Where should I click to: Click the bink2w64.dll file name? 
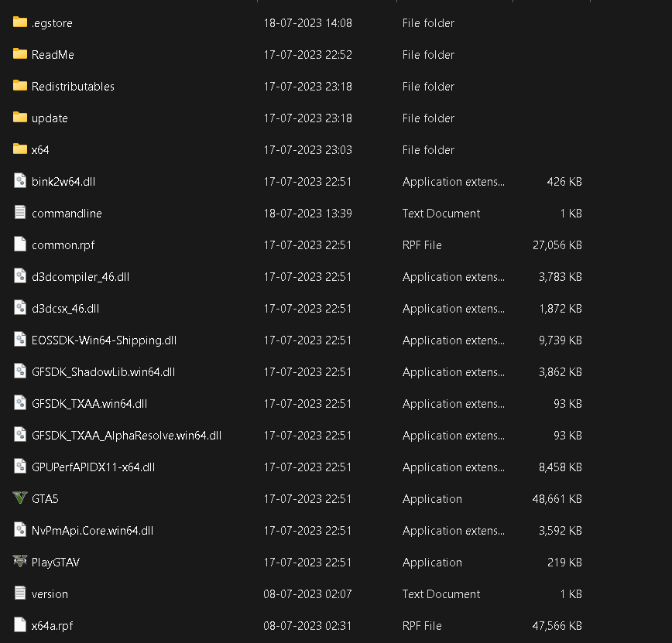coord(63,182)
